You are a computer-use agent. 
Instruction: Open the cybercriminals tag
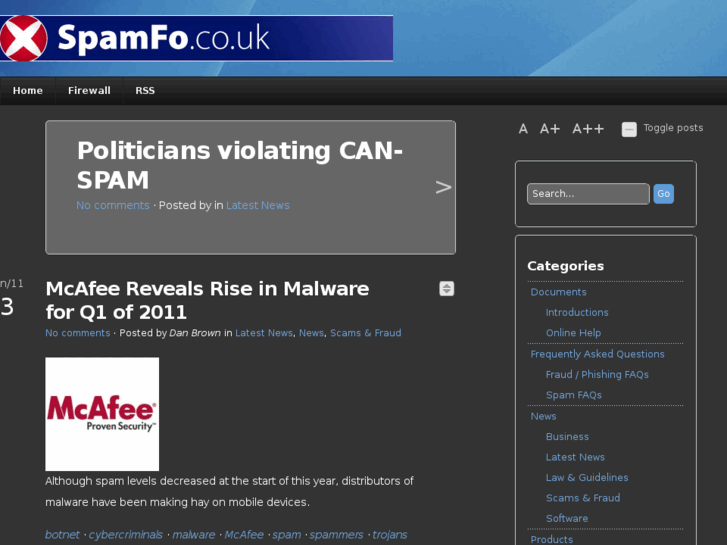click(x=126, y=535)
